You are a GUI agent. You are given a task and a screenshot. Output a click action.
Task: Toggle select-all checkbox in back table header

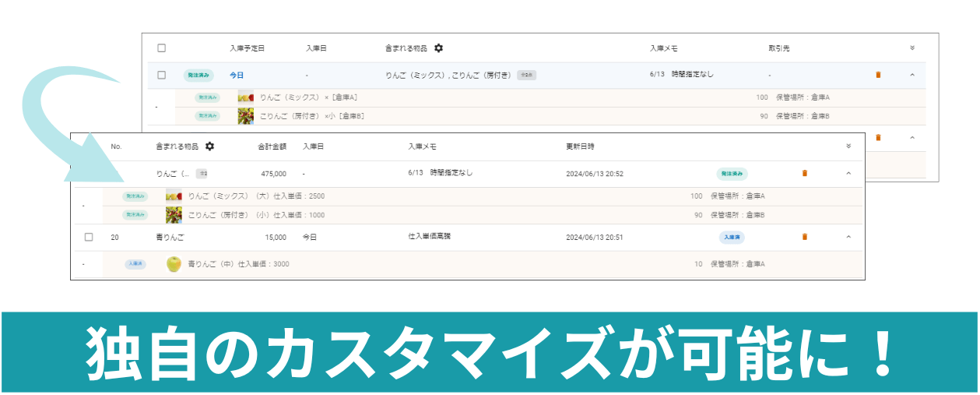tap(162, 48)
